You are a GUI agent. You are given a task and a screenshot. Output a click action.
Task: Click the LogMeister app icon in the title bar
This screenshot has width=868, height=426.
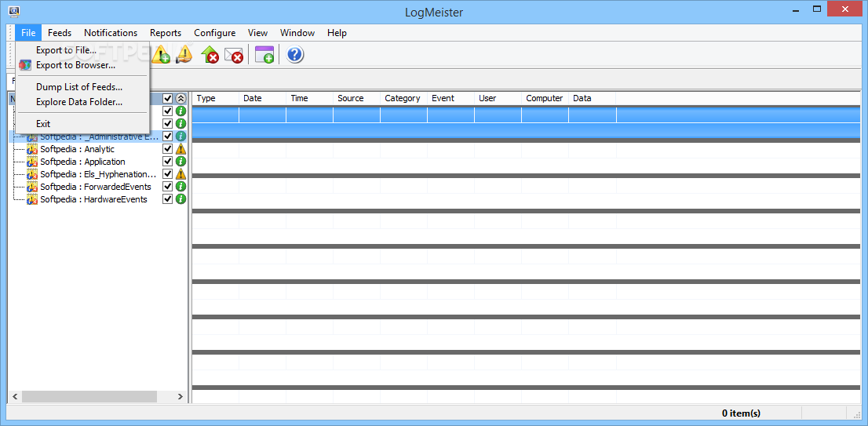[15, 10]
